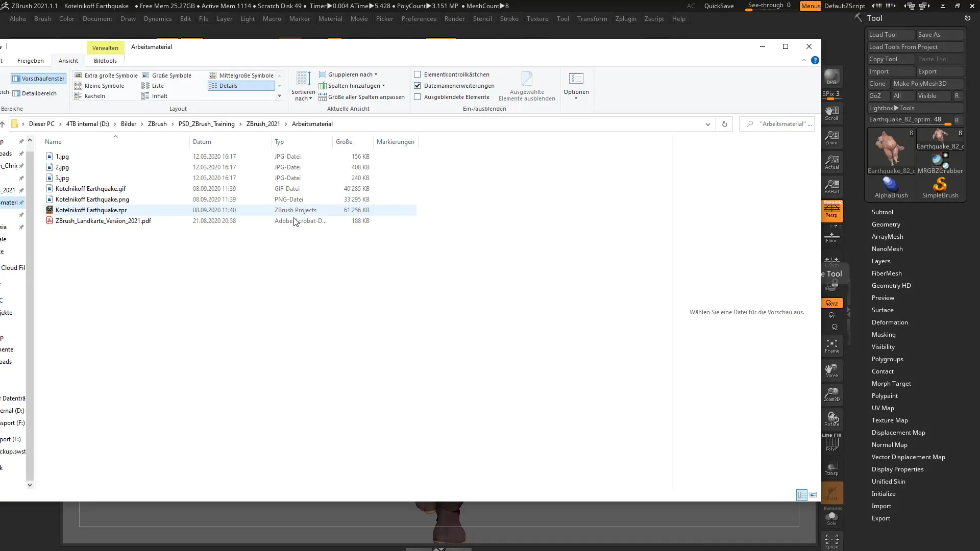
Task: Open the ZBrush Brush menu
Action: point(42,19)
